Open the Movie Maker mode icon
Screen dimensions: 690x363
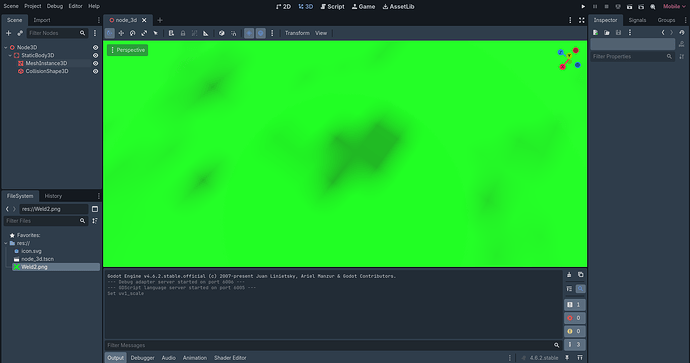tap(653, 7)
